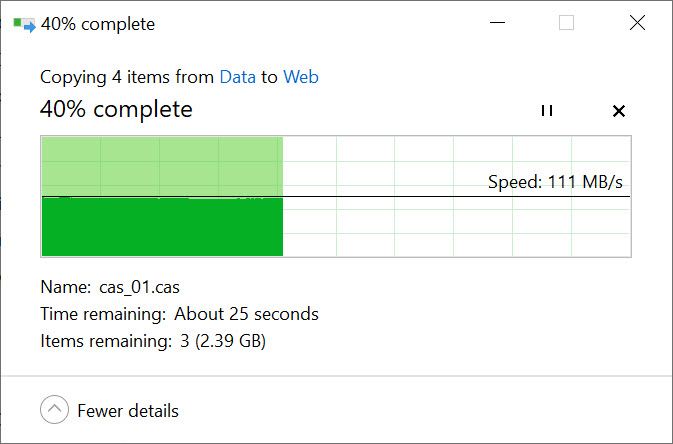Click the Copying 4 items from text

127,77
